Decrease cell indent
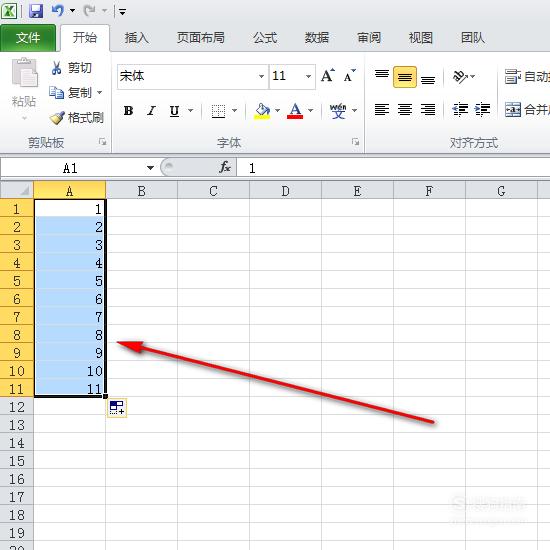 click(460, 110)
